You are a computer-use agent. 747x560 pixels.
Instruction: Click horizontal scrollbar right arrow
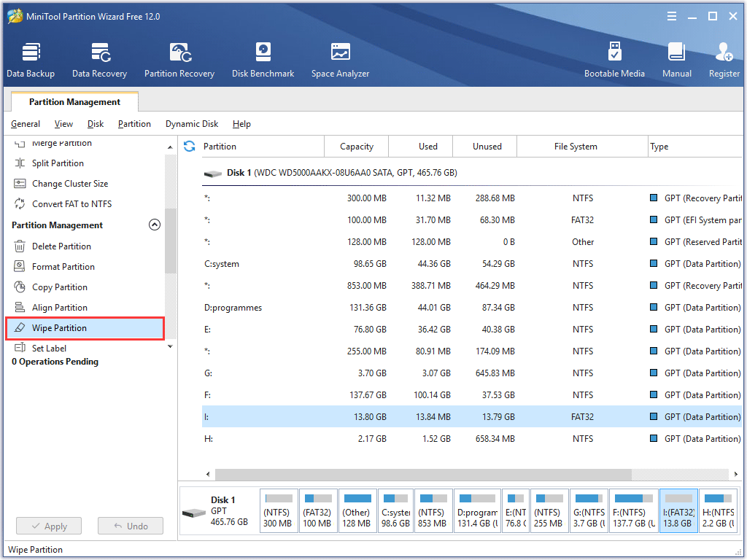pyautogui.click(x=735, y=474)
